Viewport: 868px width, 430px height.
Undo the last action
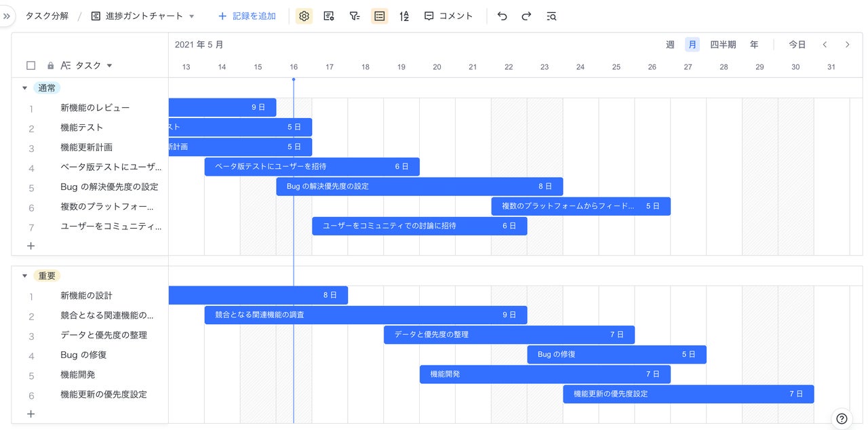point(502,16)
